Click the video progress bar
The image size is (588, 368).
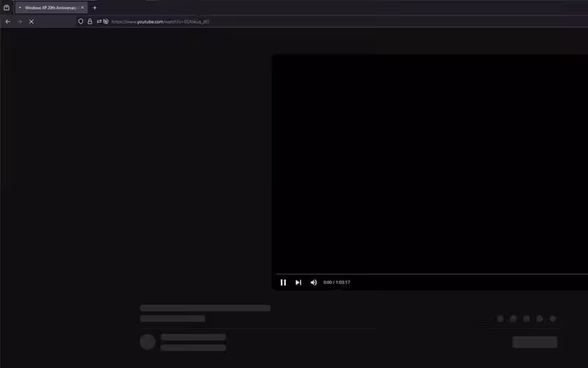tap(430, 274)
